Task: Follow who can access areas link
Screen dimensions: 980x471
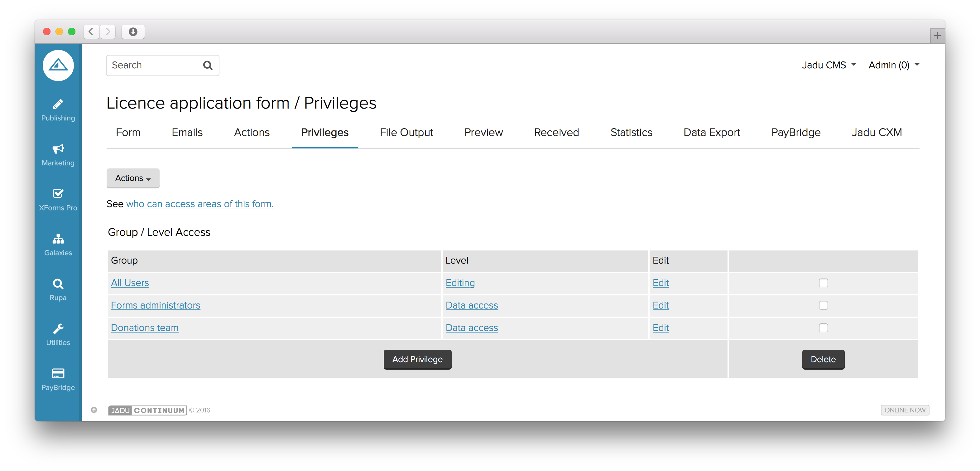Action: [200, 204]
